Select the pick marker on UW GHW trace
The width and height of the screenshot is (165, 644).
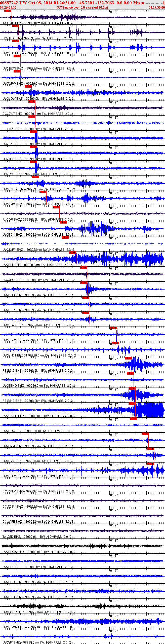(150, 464)
